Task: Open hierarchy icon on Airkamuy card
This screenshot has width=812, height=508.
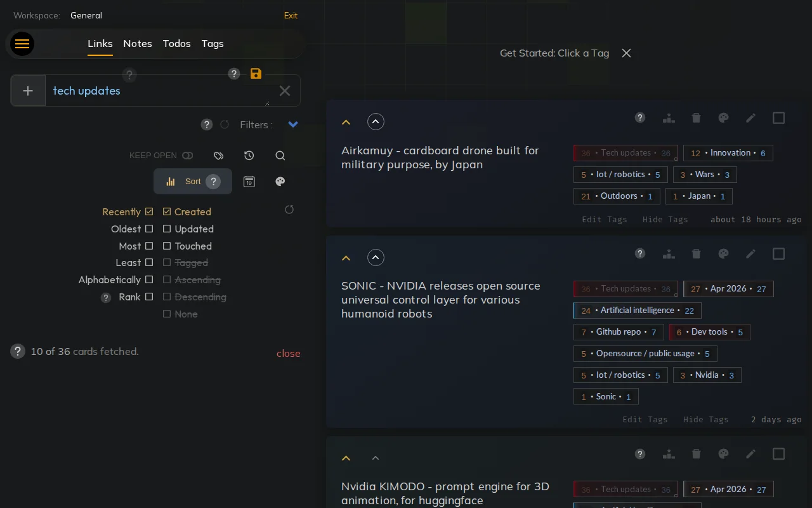Action: click(x=669, y=117)
